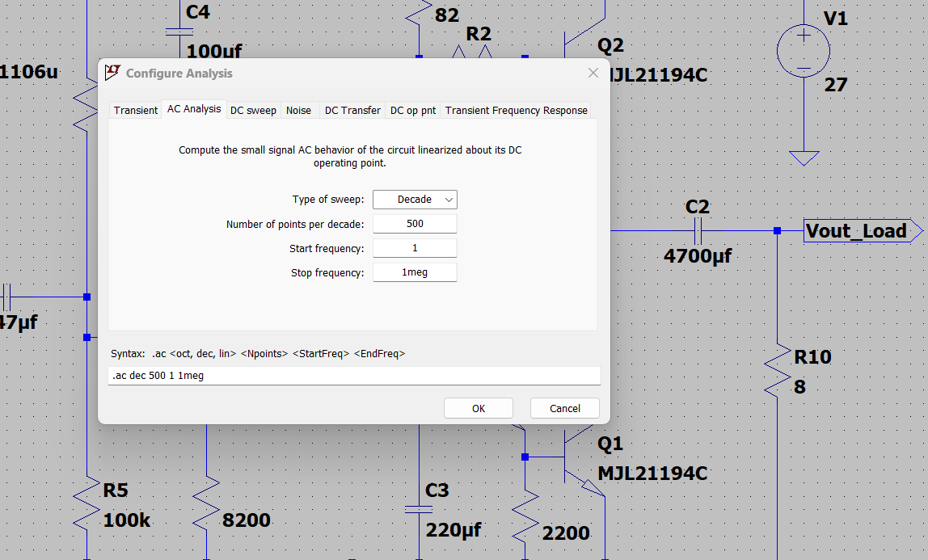Select the C2 capacitor symbol
This screenshot has width=928, height=560.
(697, 230)
